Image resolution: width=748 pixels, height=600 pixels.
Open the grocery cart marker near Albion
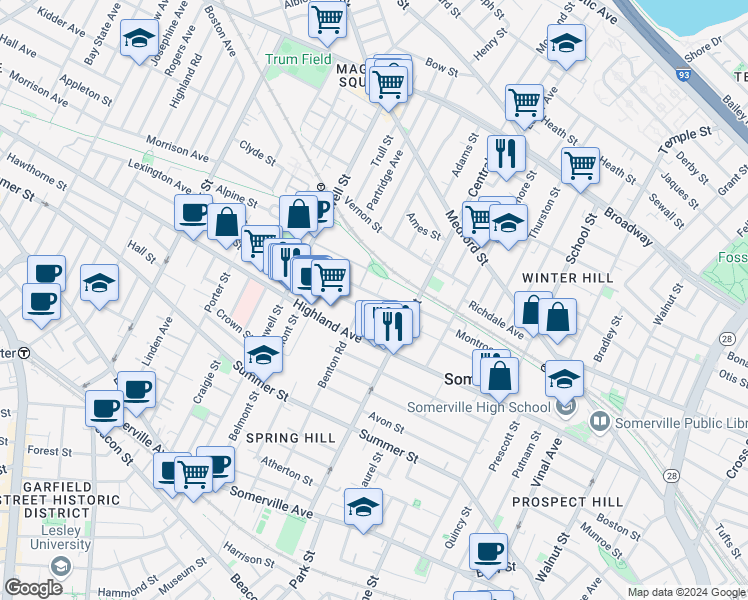click(327, 21)
